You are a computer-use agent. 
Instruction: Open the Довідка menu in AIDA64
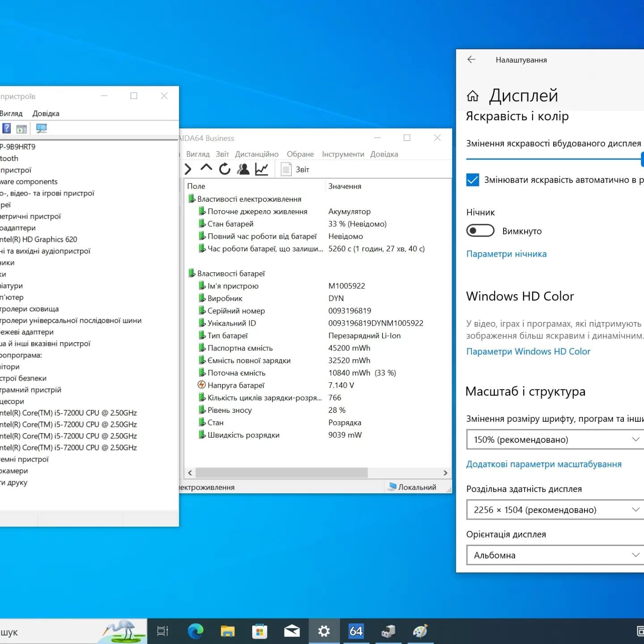click(x=384, y=154)
